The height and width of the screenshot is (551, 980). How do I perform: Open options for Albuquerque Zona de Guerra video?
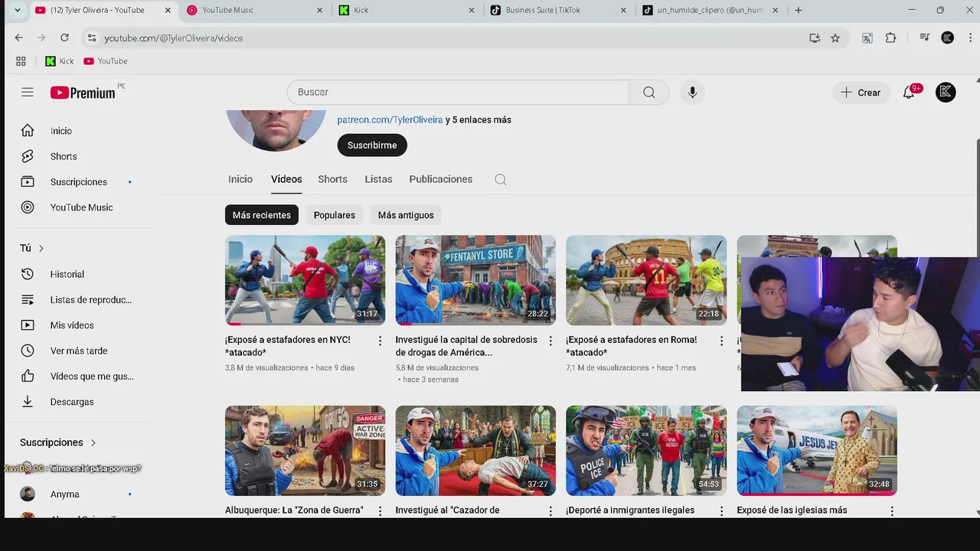pyautogui.click(x=380, y=511)
